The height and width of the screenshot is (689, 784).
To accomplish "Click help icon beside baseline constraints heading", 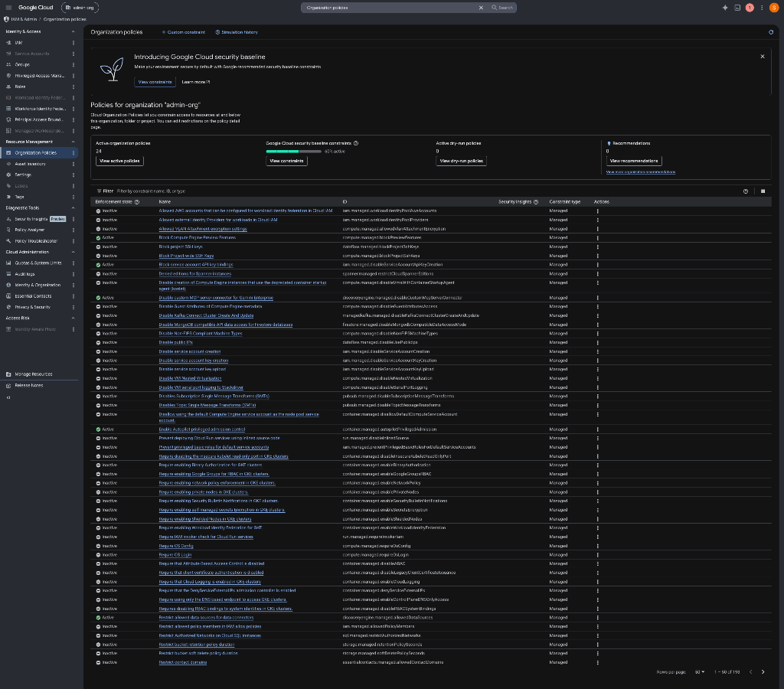I will pos(356,143).
